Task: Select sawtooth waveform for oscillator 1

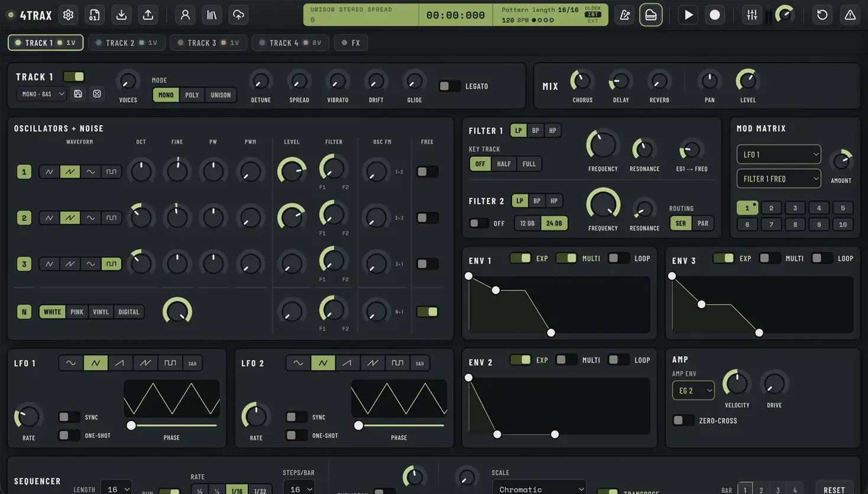Action: click(x=70, y=172)
